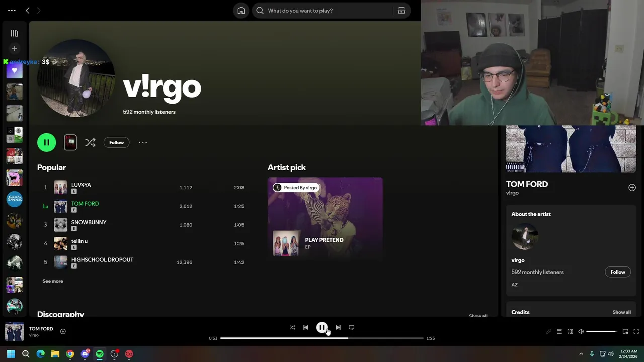The width and height of the screenshot is (644, 362).
Task: Select the TOM FORD track row
Action: pos(143,206)
